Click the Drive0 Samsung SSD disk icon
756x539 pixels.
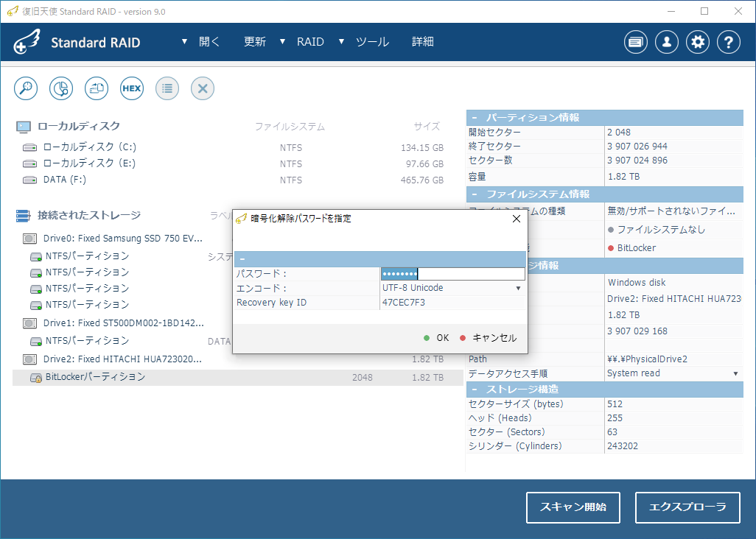point(30,239)
